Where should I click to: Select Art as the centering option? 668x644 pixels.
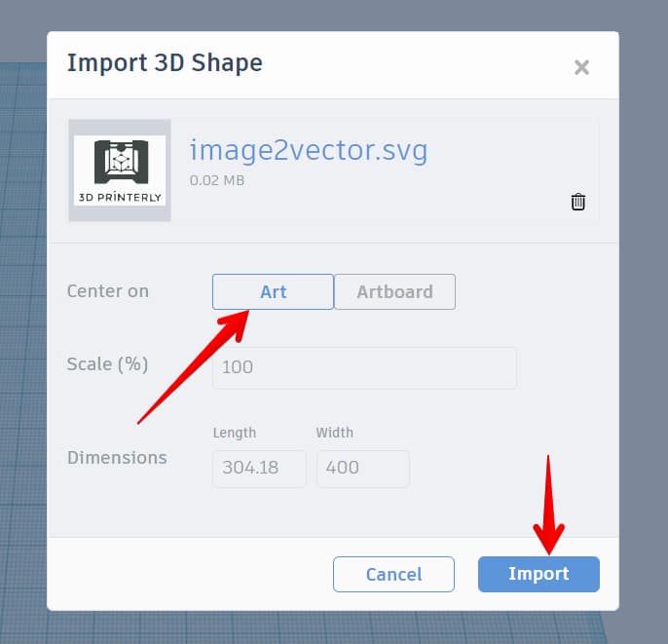click(x=273, y=292)
